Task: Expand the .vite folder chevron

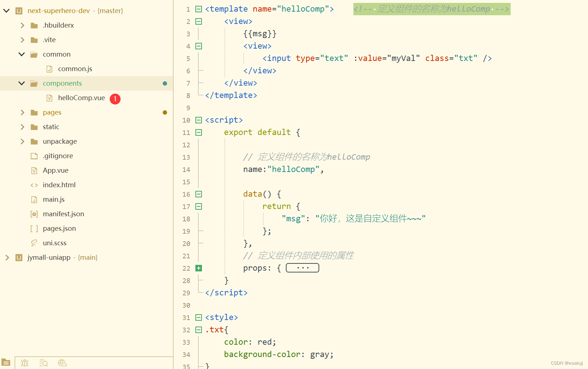Action: pyautogui.click(x=22, y=40)
